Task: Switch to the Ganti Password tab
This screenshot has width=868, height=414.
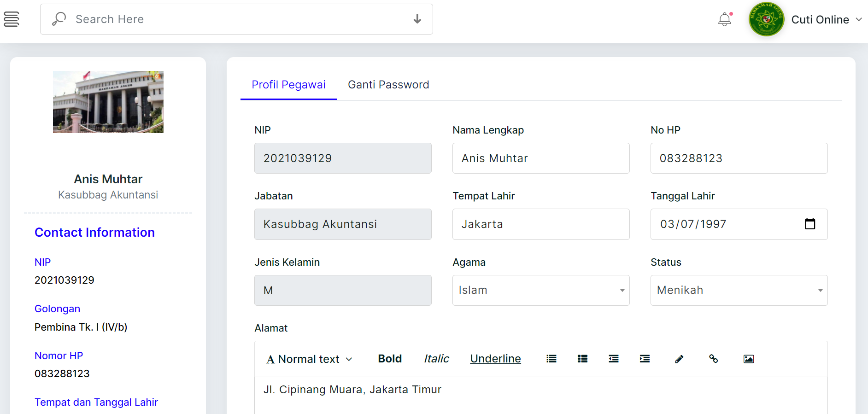Action: pos(388,85)
